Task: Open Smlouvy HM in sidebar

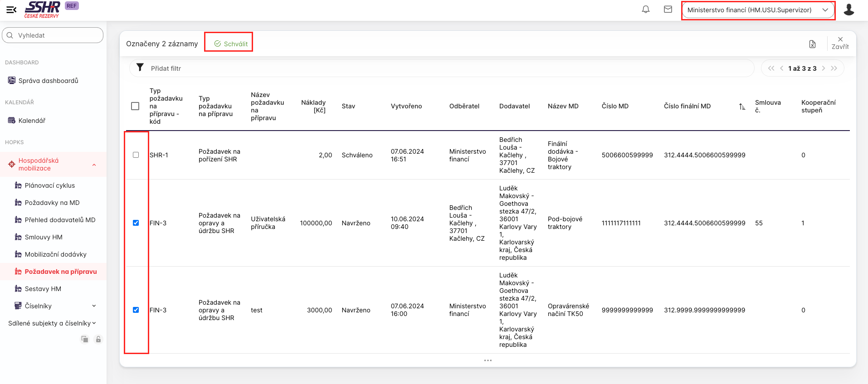Action: [44, 237]
